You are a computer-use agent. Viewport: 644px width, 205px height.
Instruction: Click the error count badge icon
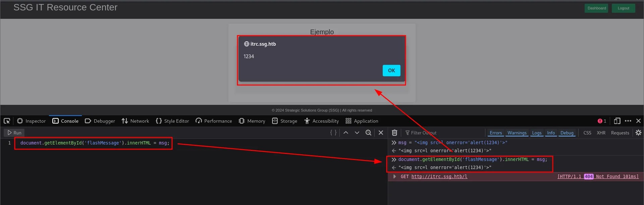click(602, 121)
